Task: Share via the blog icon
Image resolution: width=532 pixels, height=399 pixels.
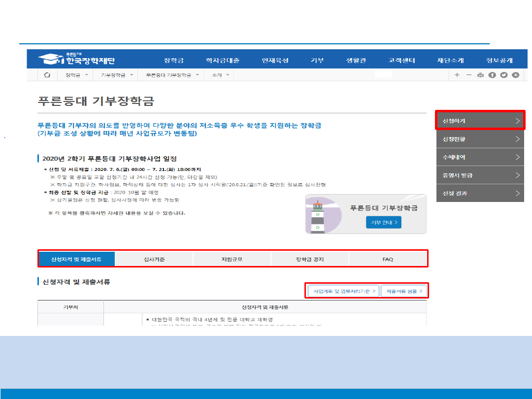Action: click(x=515, y=75)
